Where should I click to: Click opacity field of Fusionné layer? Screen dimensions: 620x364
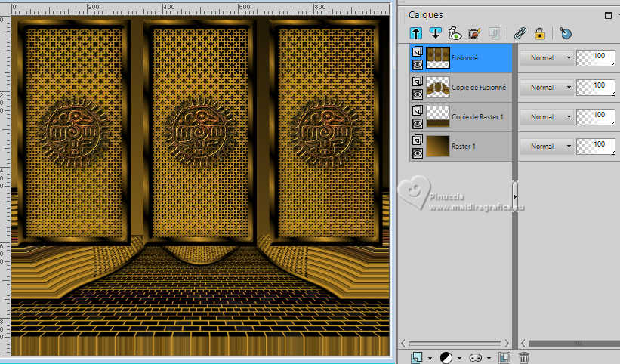tap(597, 58)
